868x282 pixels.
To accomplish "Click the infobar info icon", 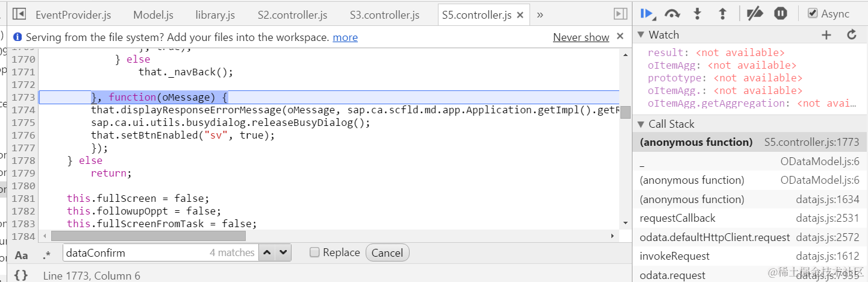I will (17, 37).
